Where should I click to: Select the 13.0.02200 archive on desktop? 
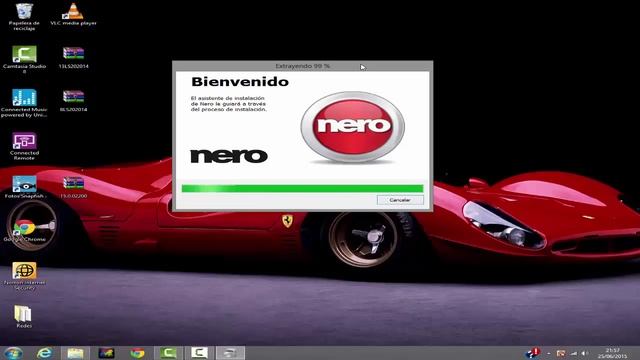[x=73, y=187]
